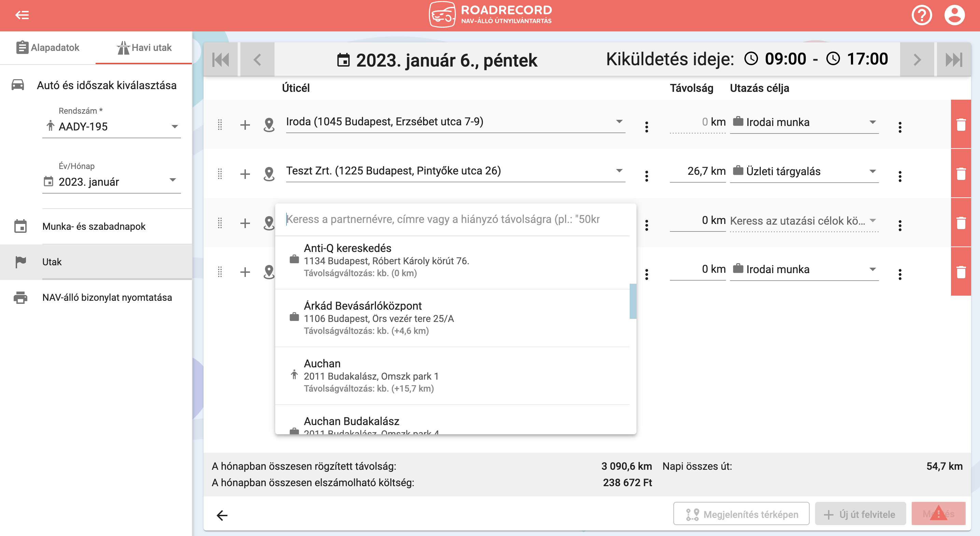Delete the empty search row with trash icon
The width and height of the screenshot is (980, 536).
point(961,223)
